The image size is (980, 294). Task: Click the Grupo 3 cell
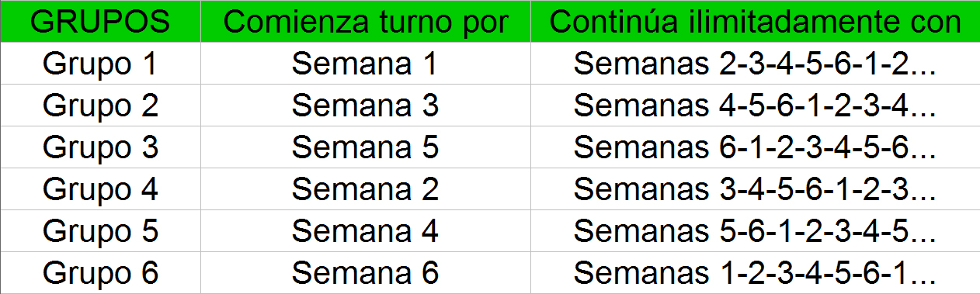(100, 147)
